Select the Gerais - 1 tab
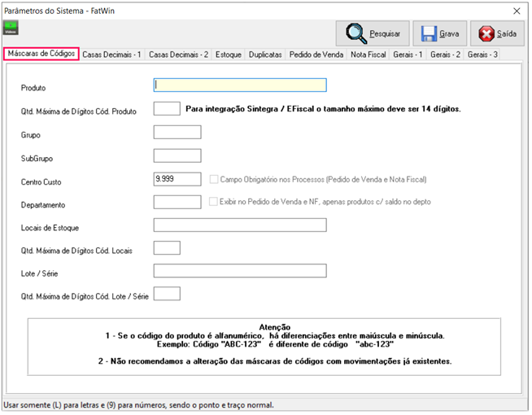532x415 pixels. click(x=408, y=55)
